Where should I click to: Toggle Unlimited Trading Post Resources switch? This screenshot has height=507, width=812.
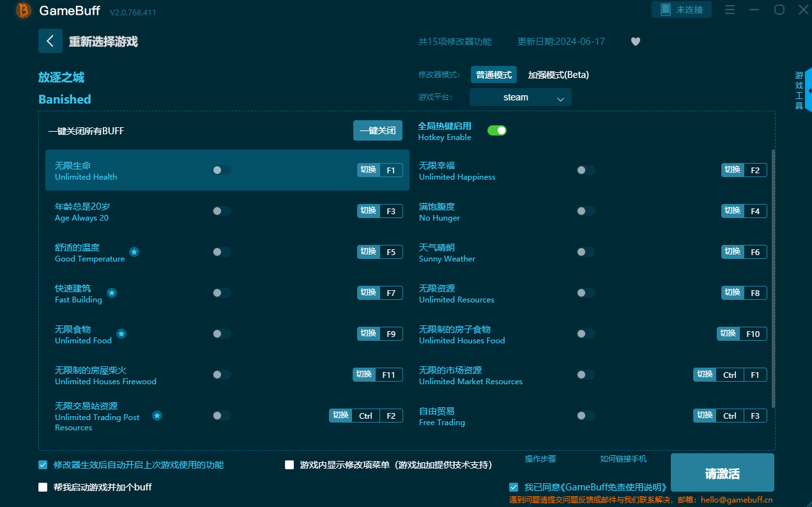(222, 416)
